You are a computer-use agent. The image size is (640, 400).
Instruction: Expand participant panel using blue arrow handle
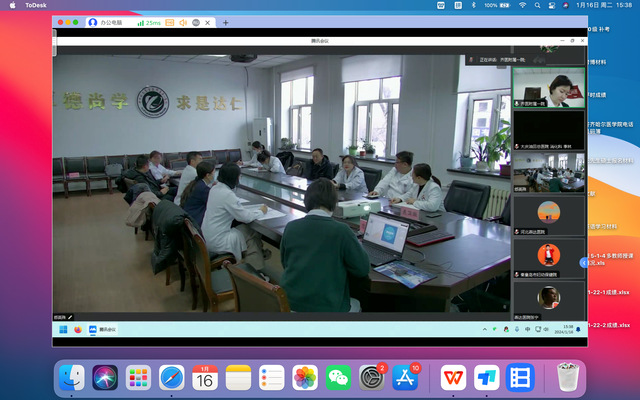pyautogui.click(x=584, y=262)
